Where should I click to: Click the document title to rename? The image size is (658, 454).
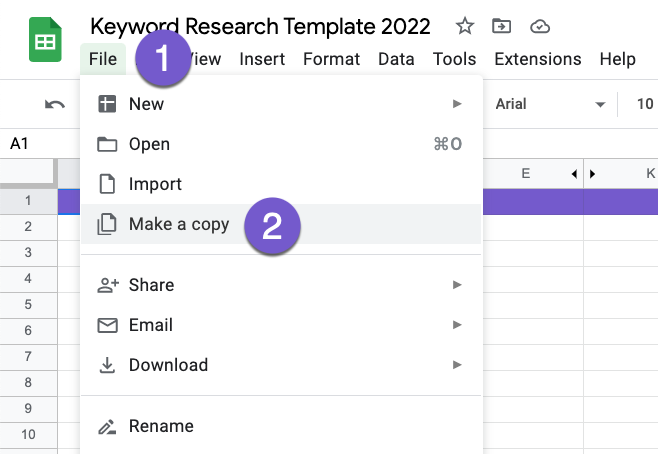tap(260, 26)
